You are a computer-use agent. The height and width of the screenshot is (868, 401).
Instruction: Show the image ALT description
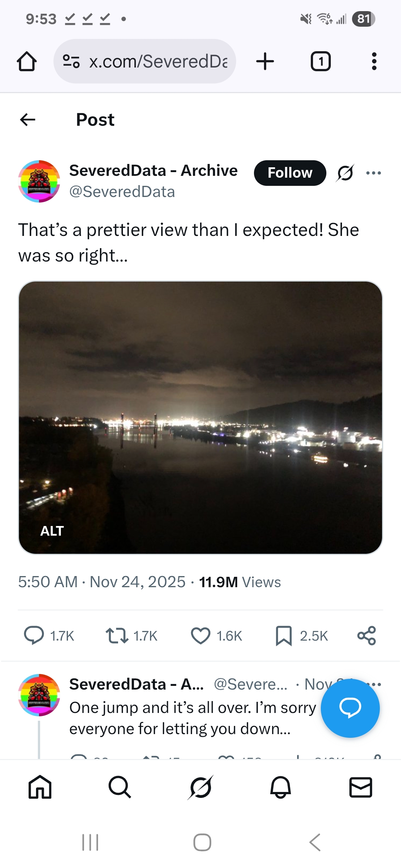(52, 531)
